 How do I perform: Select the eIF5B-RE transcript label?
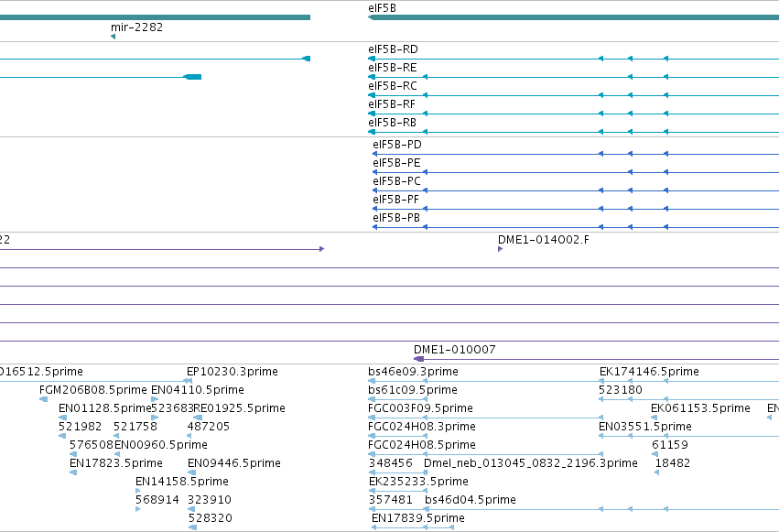pyautogui.click(x=393, y=68)
